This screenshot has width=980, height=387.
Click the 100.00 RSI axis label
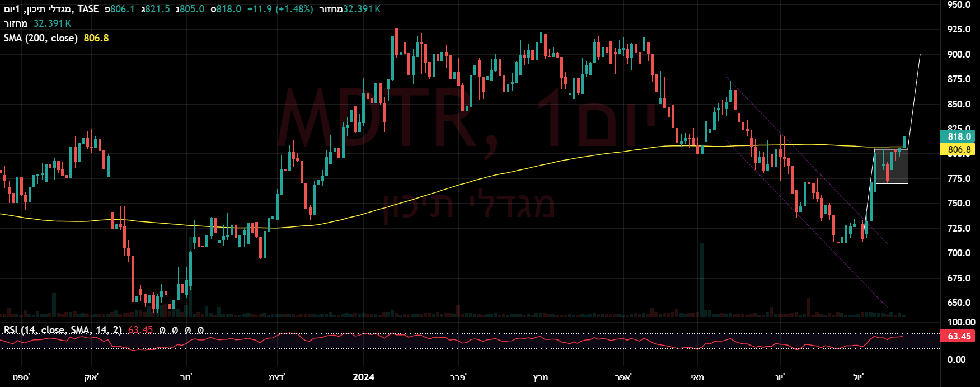click(961, 322)
